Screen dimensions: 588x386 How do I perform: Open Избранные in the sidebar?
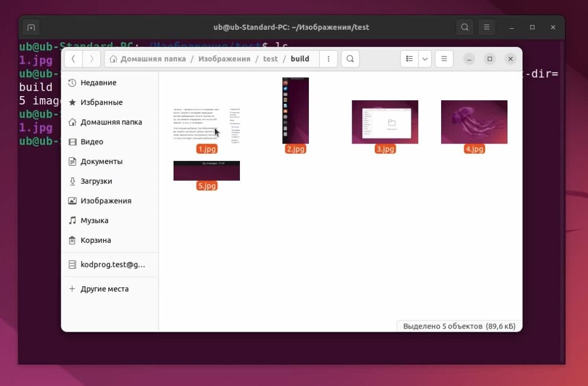[x=110, y=102]
